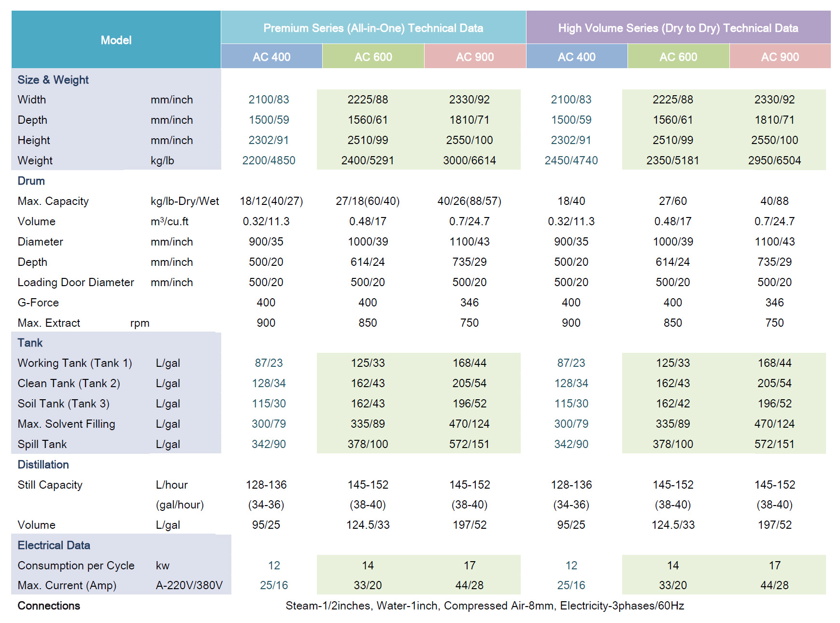Screen dimensions: 840x623
Task: Click the G-Force row label
Action: click(x=38, y=303)
